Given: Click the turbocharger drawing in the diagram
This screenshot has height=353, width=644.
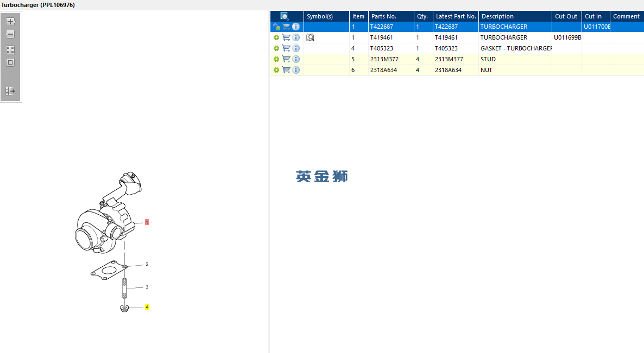Looking at the screenshot, I should (x=107, y=213).
